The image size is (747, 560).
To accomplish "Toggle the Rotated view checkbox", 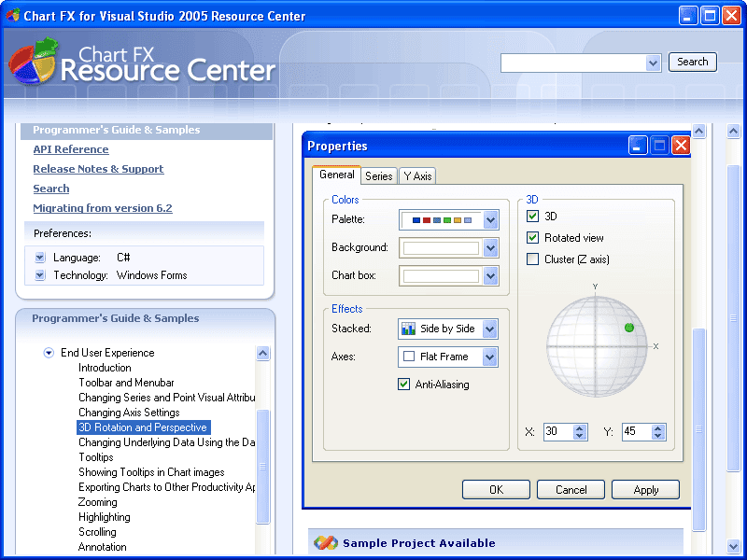I will 532,238.
